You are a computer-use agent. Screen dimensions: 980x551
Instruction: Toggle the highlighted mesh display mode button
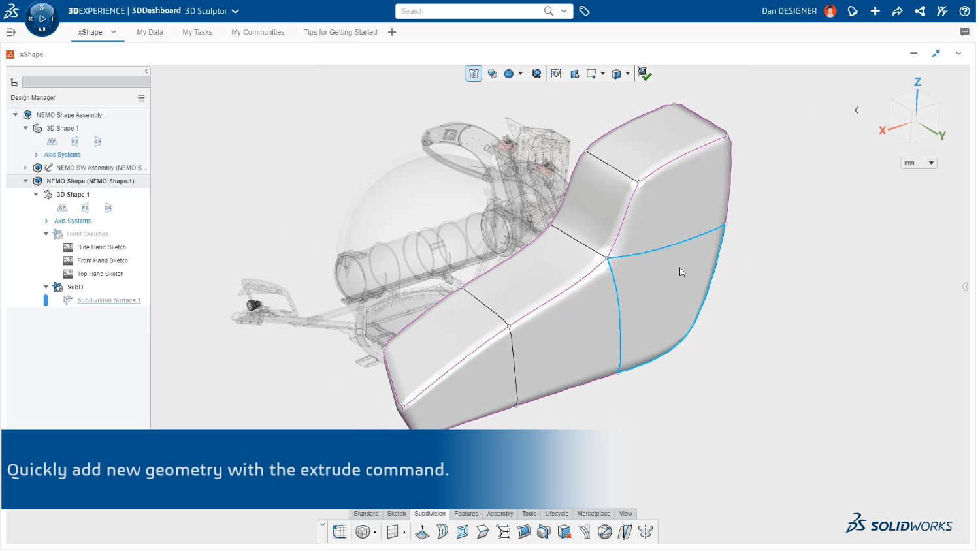[474, 74]
